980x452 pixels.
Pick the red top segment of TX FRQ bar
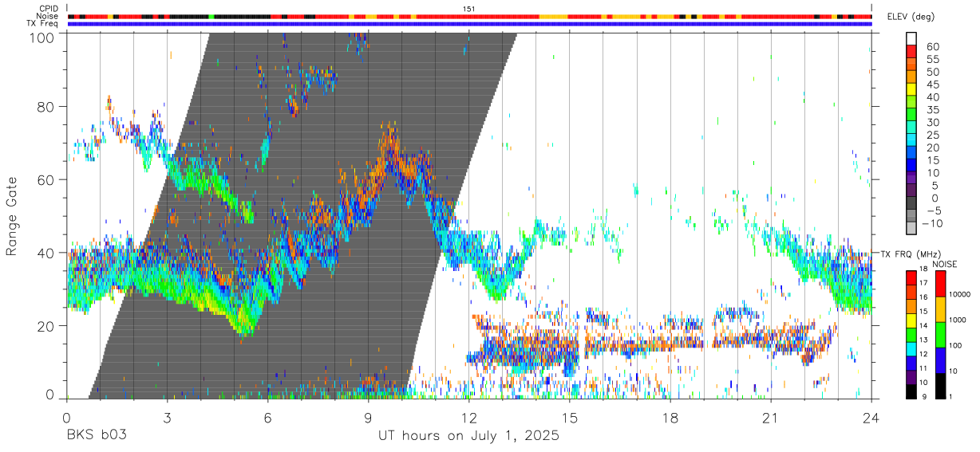coord(911,277)
